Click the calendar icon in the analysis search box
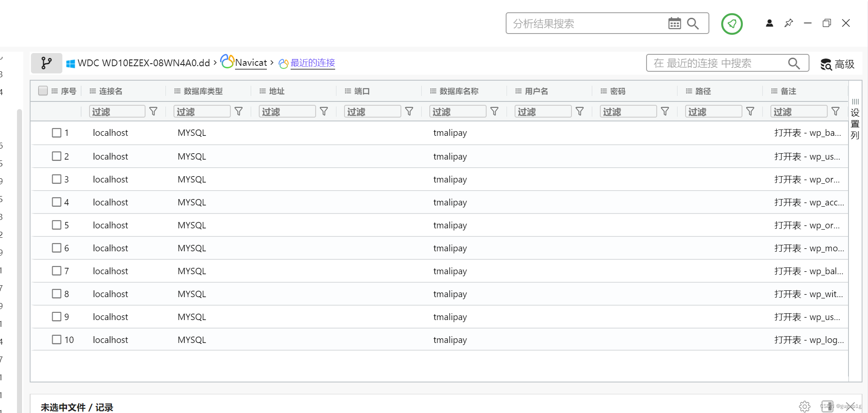Image resolution: width=868 pixels, height=413 pixels. [x=675, y=23]
